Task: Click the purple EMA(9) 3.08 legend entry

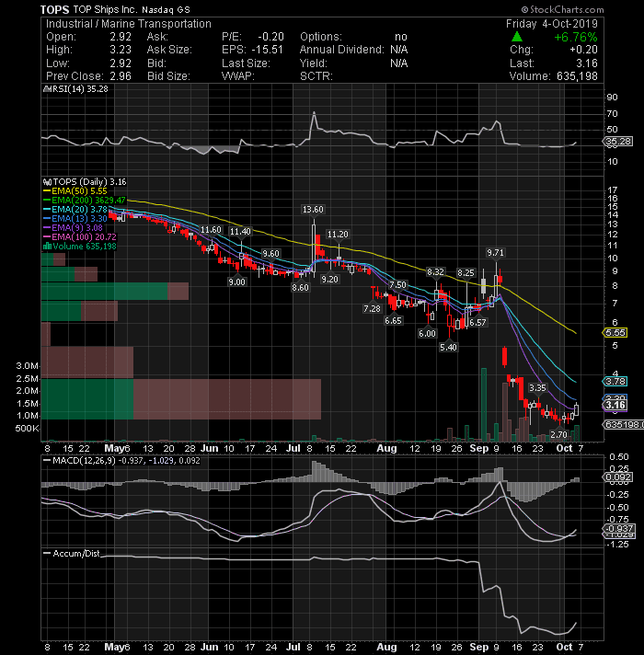Action: pyautogui.click(x=73, y=227)
